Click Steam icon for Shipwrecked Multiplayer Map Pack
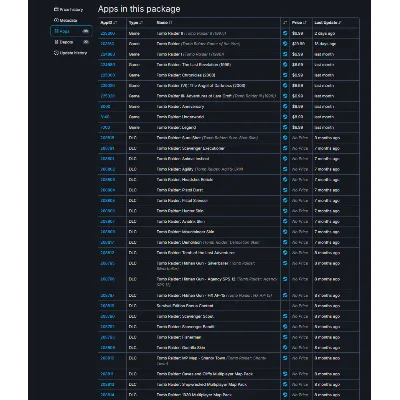 click(285, 384)
